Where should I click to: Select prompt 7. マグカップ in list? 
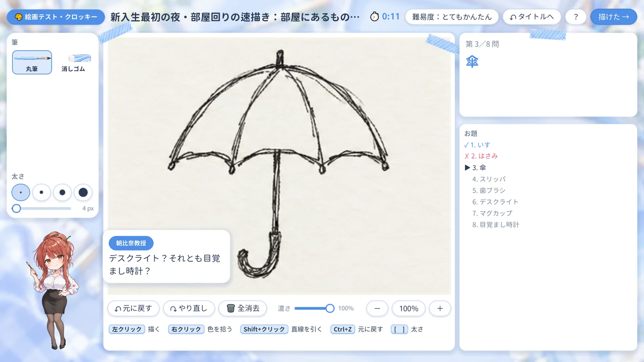click(492, 213)
